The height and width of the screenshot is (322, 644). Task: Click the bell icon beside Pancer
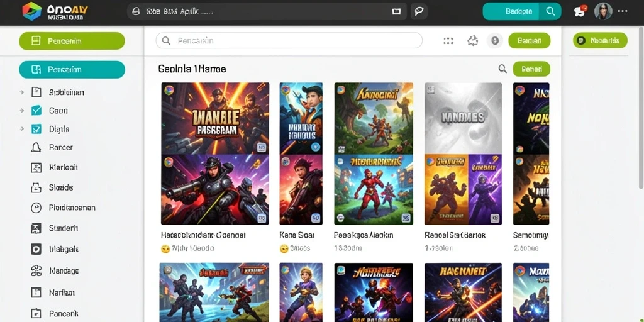36,147
